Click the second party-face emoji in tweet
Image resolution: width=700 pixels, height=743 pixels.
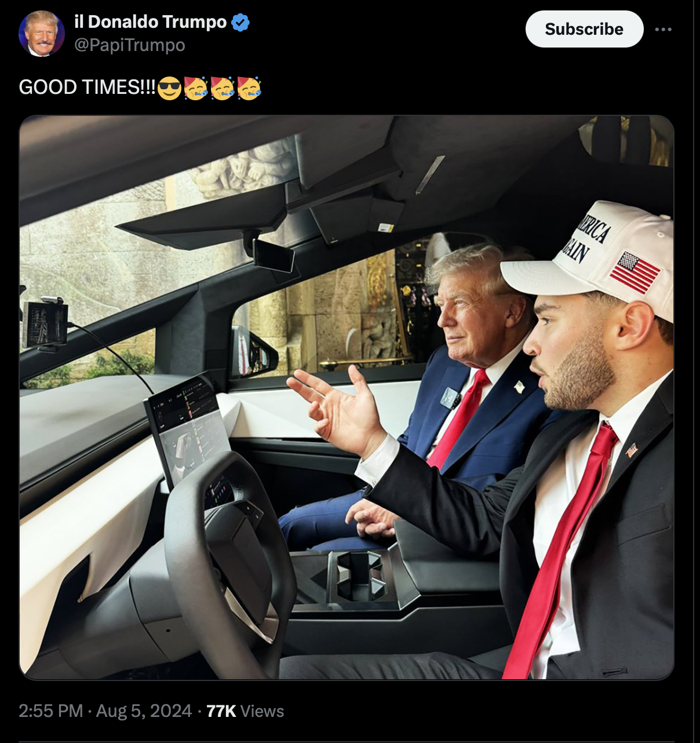[222, 88]
